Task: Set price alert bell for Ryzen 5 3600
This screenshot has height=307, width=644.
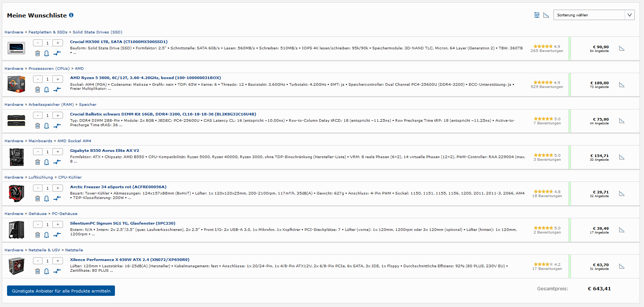Action: [47, 89]
